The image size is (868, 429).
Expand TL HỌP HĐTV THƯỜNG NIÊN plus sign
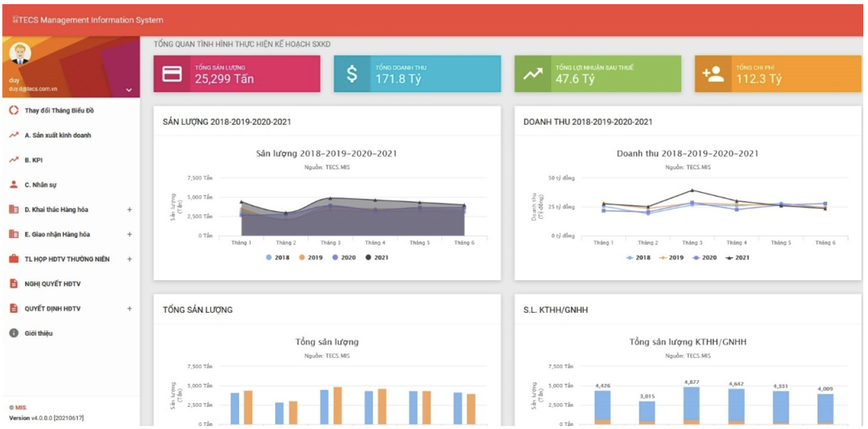[x=130, y=259]
